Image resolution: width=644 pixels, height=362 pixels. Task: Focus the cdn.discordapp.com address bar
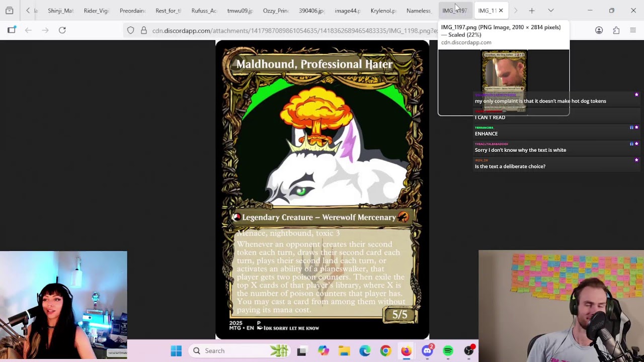294,31
